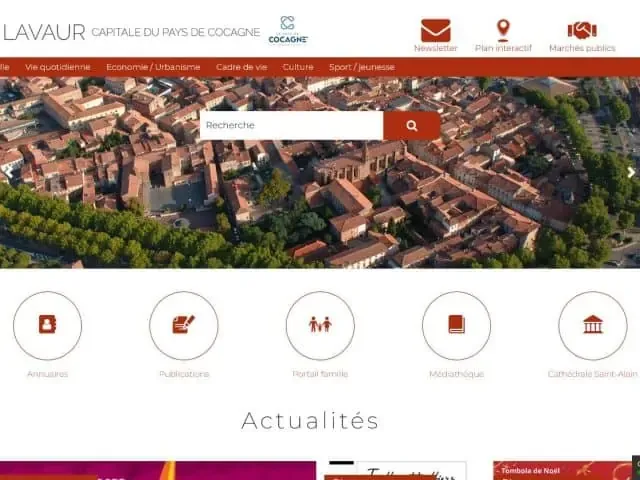Screen dimensions: 640x480
Task: Open the Plan interactif map pin icon
Action: tap(503, 30)
